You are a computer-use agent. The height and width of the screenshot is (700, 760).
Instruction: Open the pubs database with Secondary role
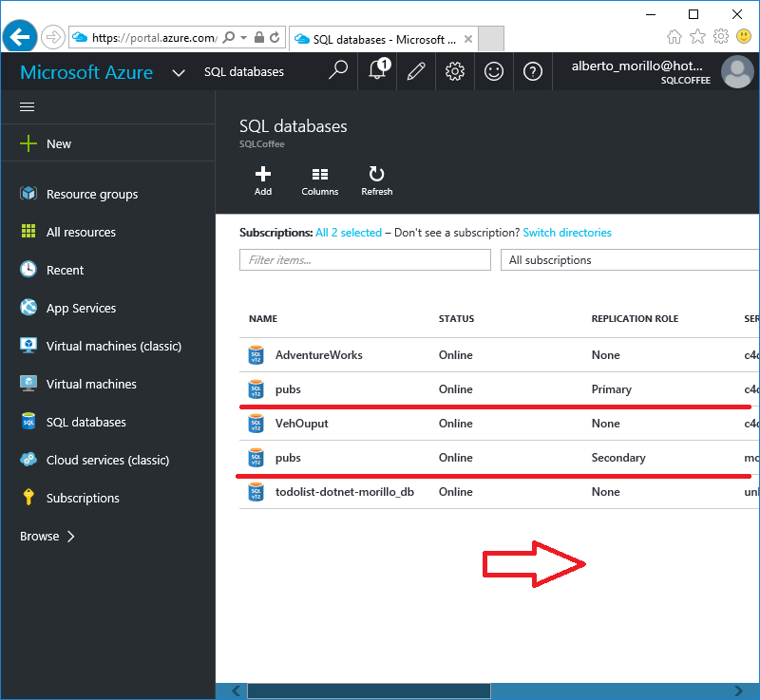tap(500, 458)
